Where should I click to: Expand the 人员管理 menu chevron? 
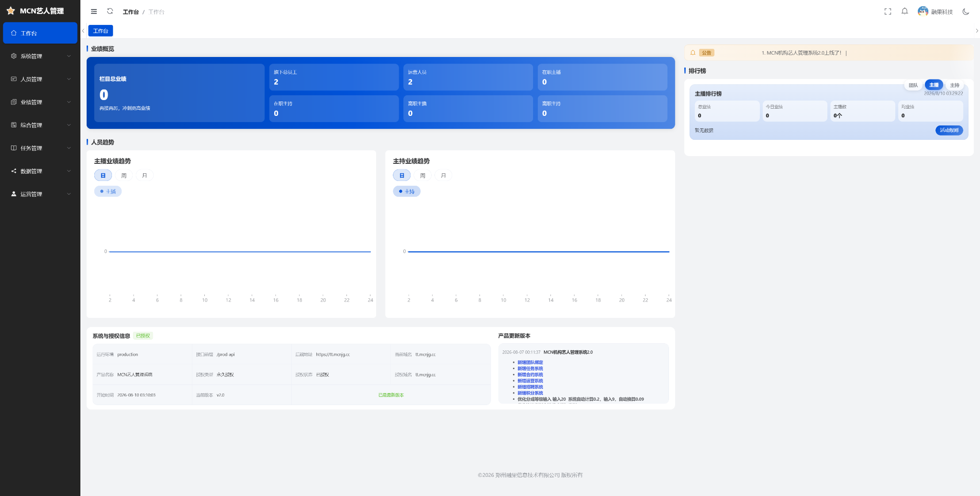point(69,79)
